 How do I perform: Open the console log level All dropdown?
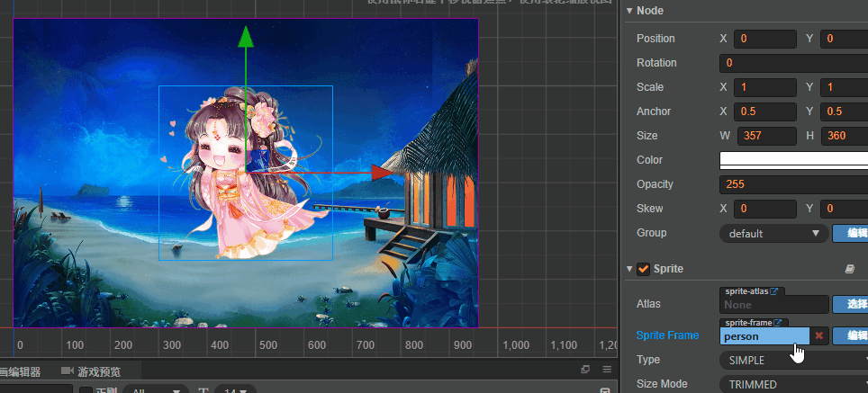coord(156,389)
